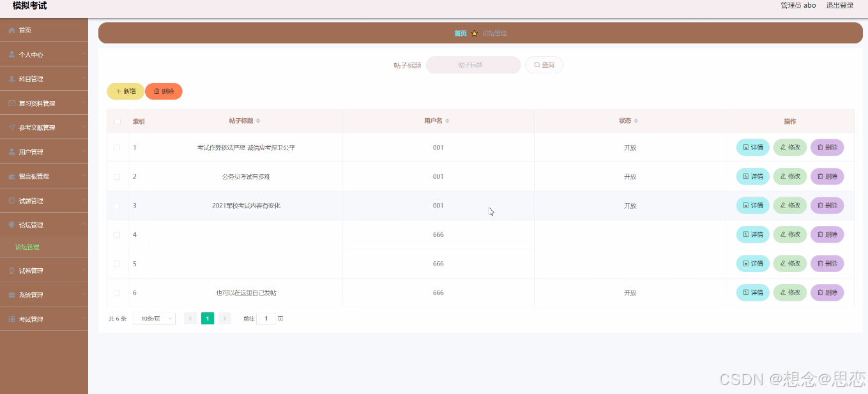Select the green 论坛管理 submenu item
868x394 pixels.
coord(27,247)
